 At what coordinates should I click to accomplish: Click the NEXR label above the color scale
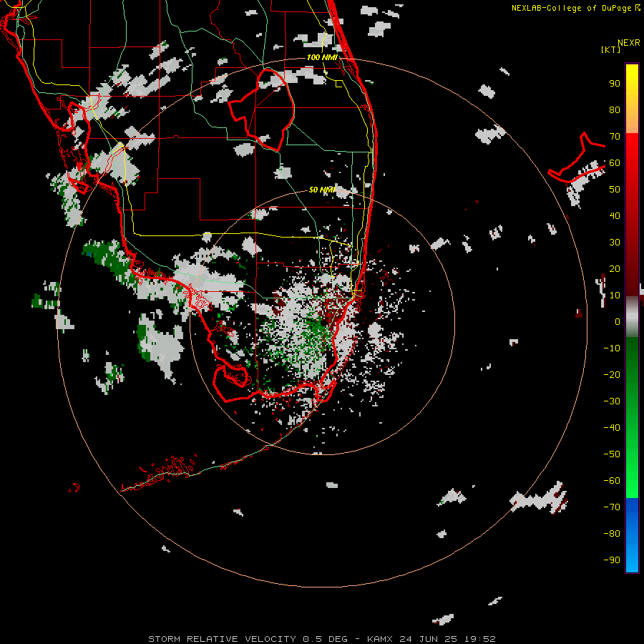point(629,43)
